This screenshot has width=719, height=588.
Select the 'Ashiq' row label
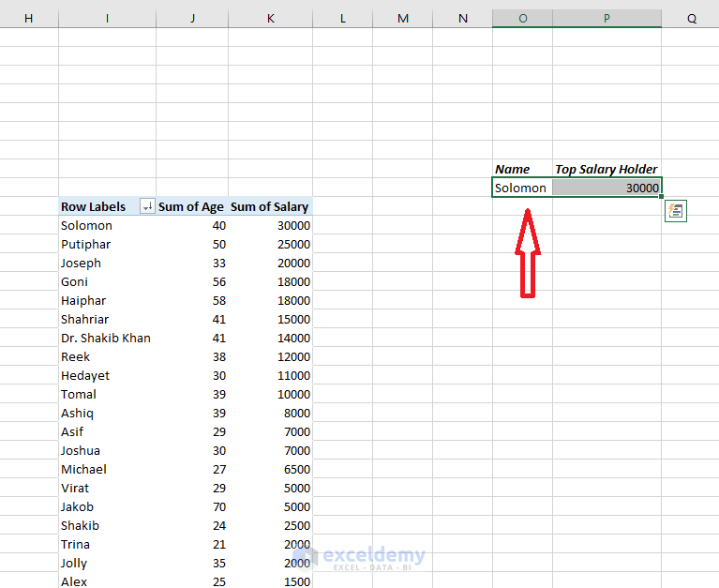point(107,414)
